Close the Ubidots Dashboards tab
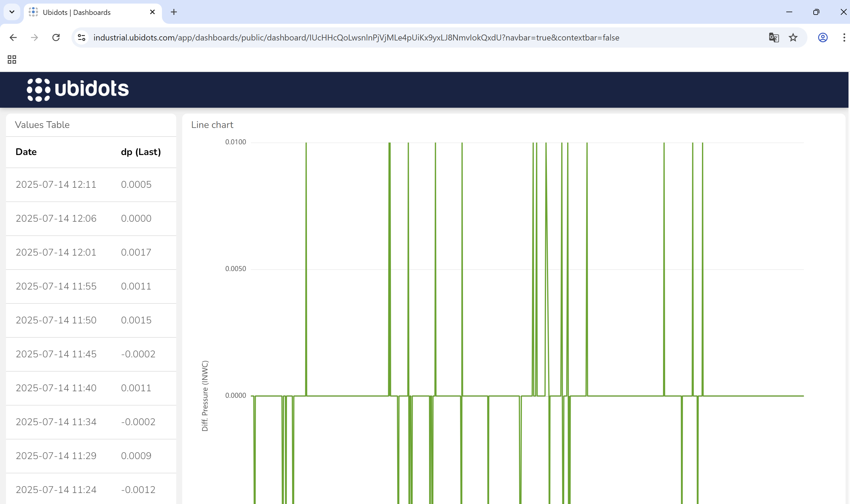850x504 pixels. [152, 12]
